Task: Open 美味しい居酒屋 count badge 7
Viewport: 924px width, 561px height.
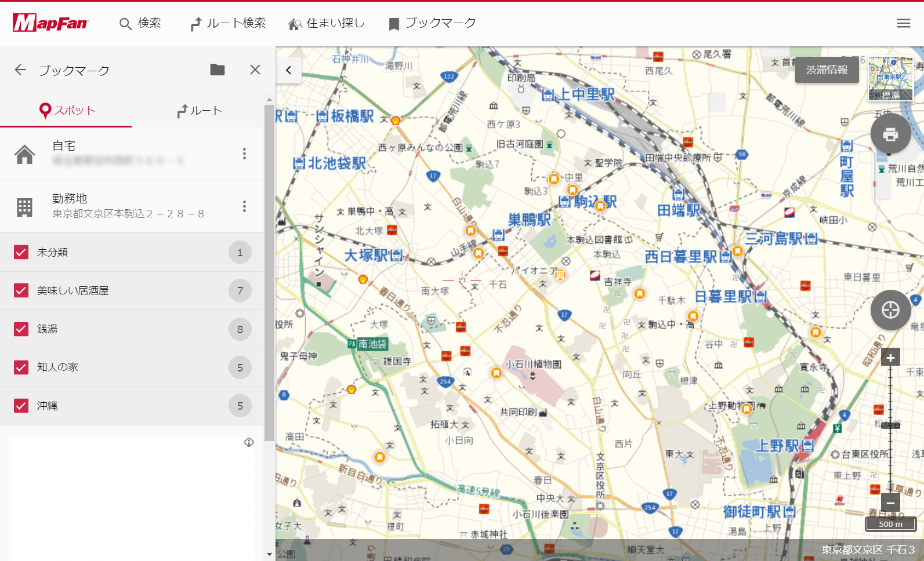Action: click(240, 290)
